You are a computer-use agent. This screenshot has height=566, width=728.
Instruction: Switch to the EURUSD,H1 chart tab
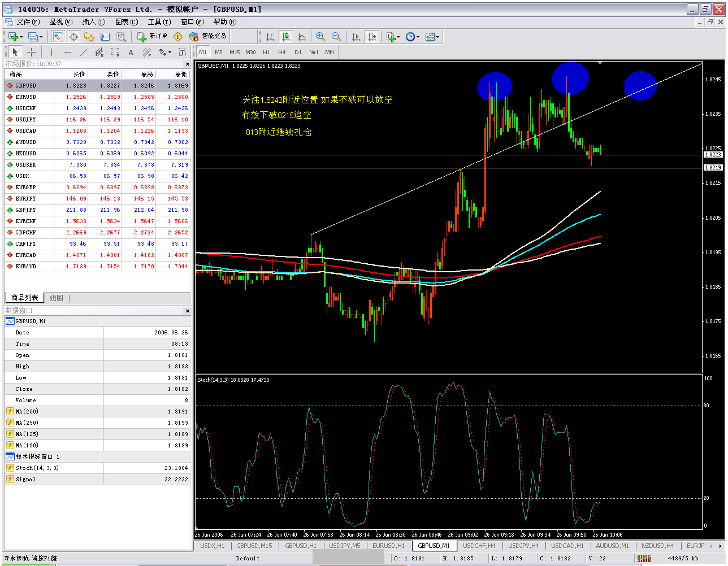pos(388,546)
